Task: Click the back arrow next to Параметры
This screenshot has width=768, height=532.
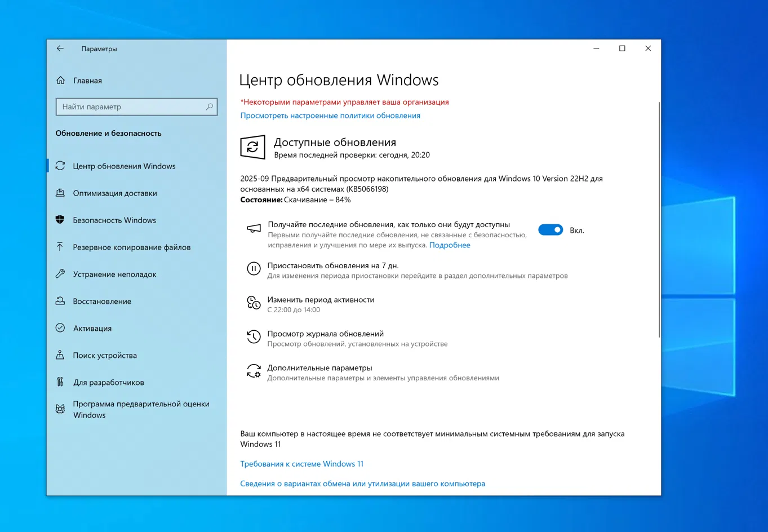Action: (x=60, y=48)
